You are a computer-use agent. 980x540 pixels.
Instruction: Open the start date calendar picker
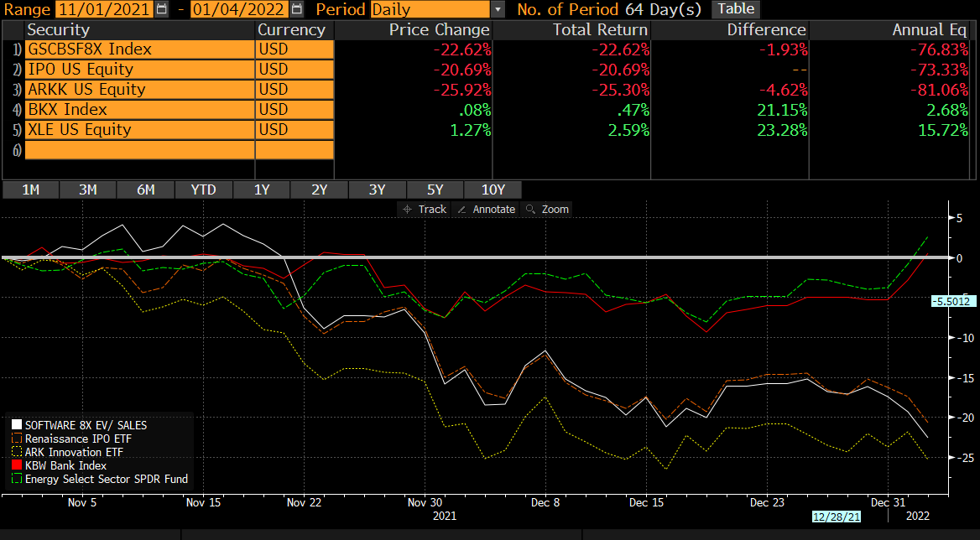tap(162, 10)
